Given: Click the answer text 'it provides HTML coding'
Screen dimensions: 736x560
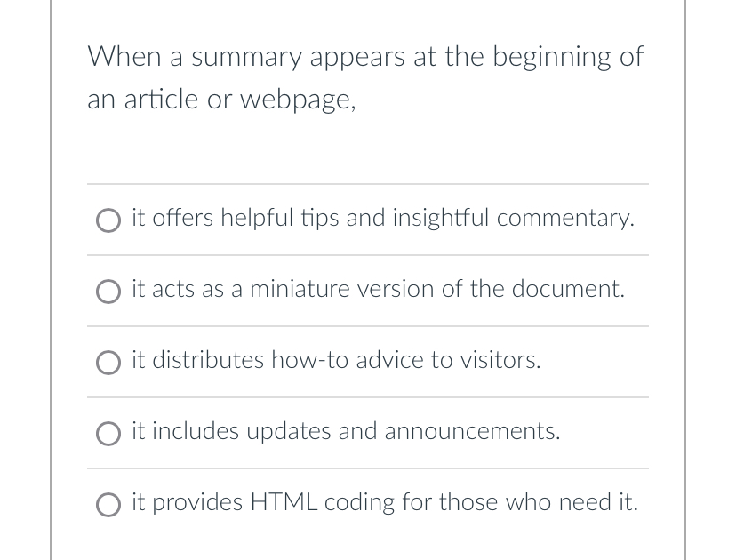Looking at the screenshot, I should tap(384, 502).
